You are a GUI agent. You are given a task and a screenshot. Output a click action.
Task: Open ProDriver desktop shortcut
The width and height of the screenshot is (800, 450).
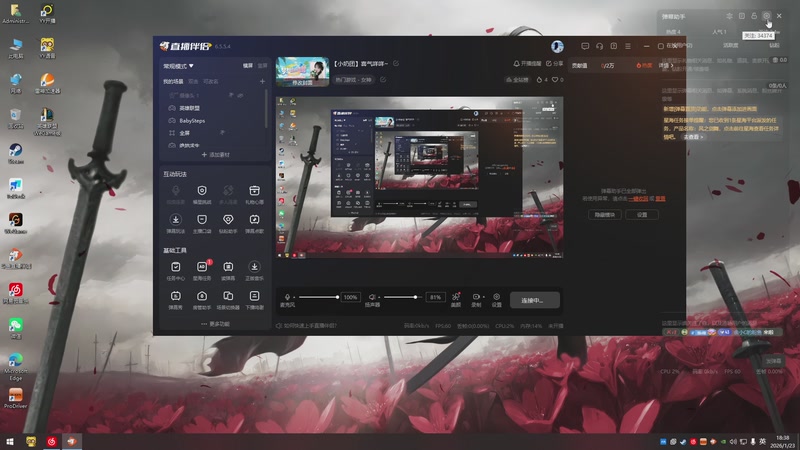tap(15, 398)
